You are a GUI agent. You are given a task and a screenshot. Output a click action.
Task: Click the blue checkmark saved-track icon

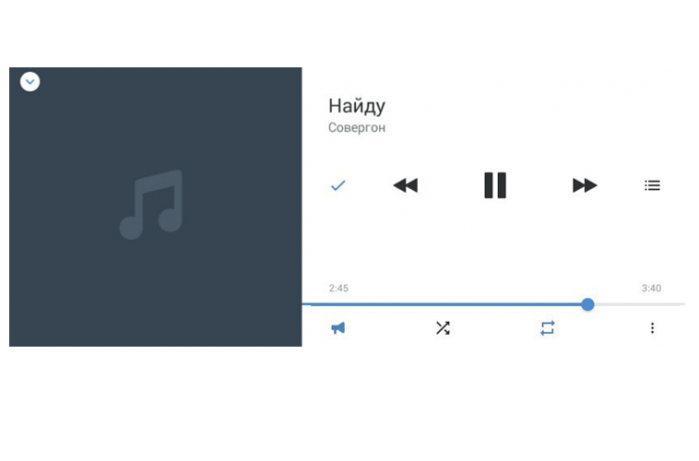338,185
